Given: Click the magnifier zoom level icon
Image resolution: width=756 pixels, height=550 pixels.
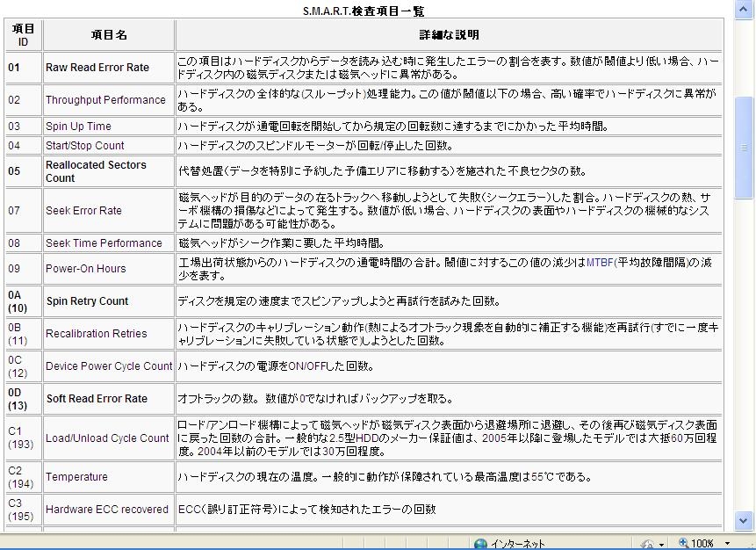Looking at the screenshot, I should click(683, 543).
